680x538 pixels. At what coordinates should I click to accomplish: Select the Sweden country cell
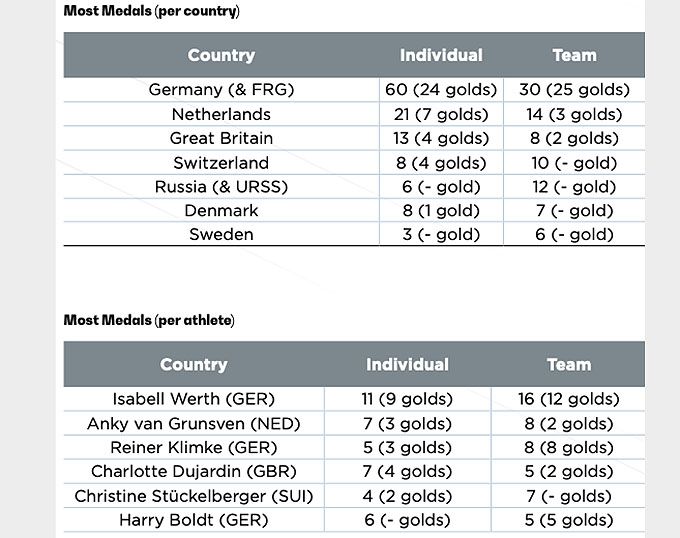[221, 235]
